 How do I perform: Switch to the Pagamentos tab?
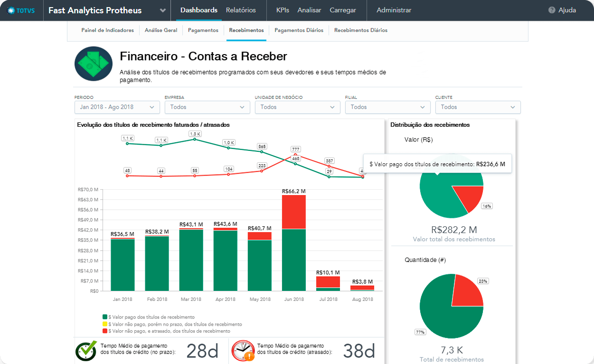pyautogui.click(x=203, y=30)
